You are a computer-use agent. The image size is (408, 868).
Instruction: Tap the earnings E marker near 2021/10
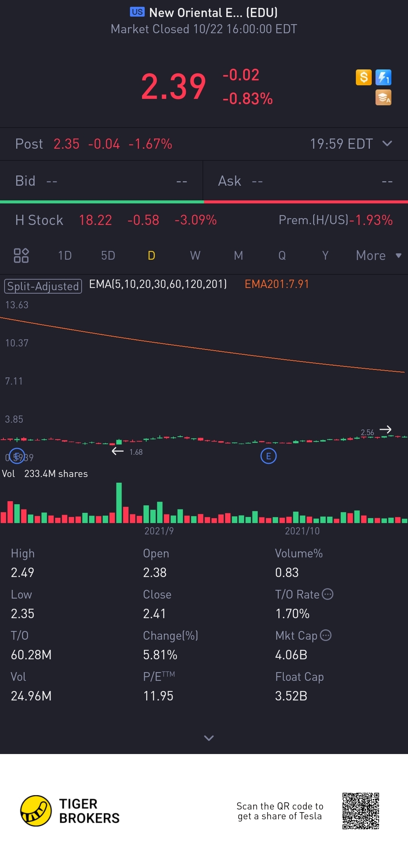[x=269, y=456]
